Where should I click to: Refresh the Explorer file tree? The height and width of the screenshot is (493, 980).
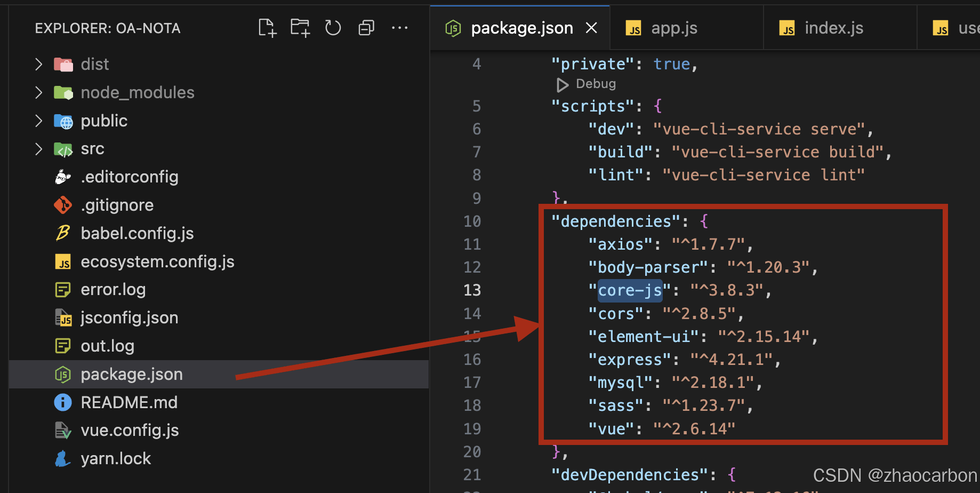coord(333,28)
